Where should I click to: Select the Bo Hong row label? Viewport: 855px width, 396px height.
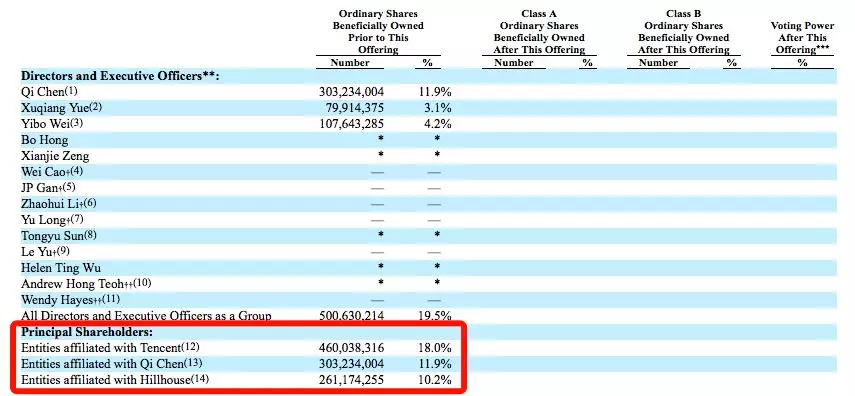click(x=45, y=140)
